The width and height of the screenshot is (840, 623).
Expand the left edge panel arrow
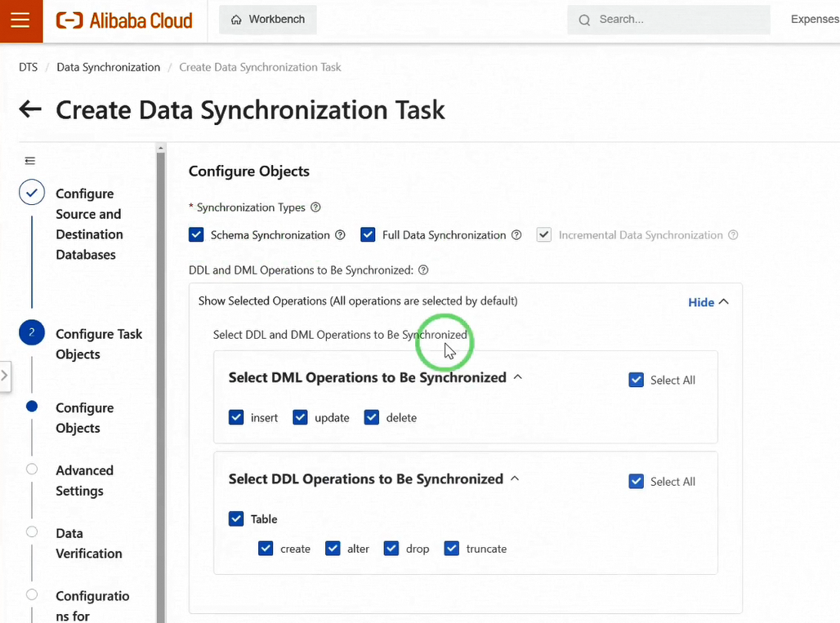click(x=5, y=376)
